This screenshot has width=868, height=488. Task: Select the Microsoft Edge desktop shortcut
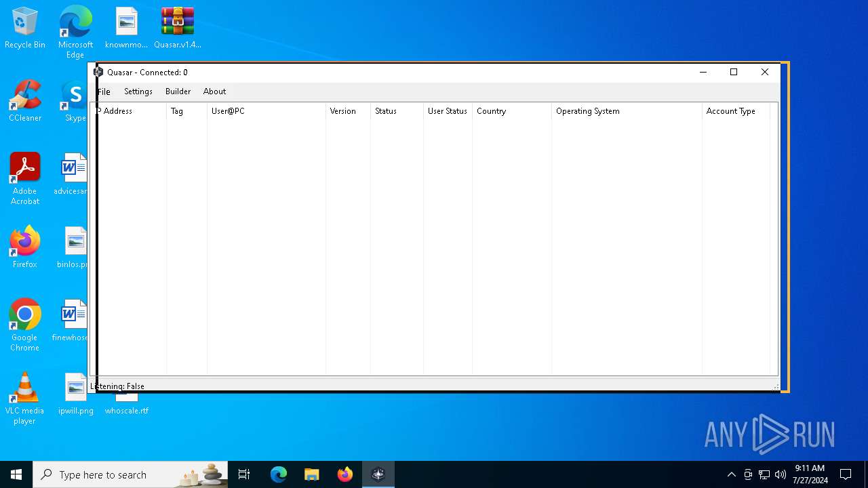(75, 32)
